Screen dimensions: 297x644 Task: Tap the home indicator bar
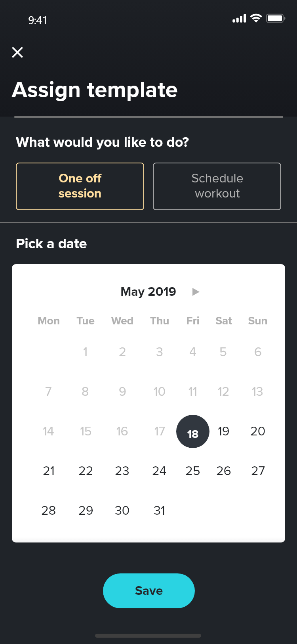(148, 636)
